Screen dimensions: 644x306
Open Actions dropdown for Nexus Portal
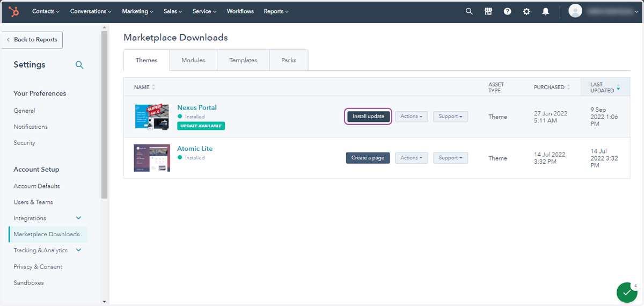(412, 116)
